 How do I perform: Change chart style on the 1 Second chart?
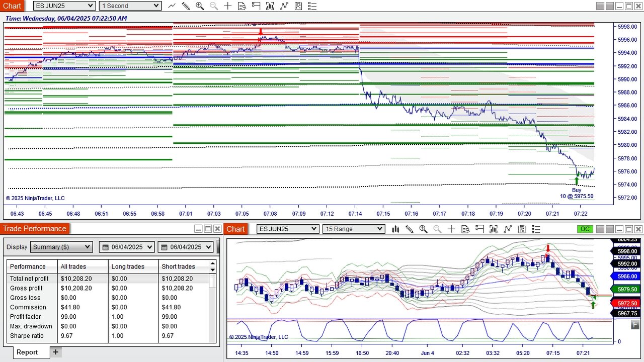172,6
